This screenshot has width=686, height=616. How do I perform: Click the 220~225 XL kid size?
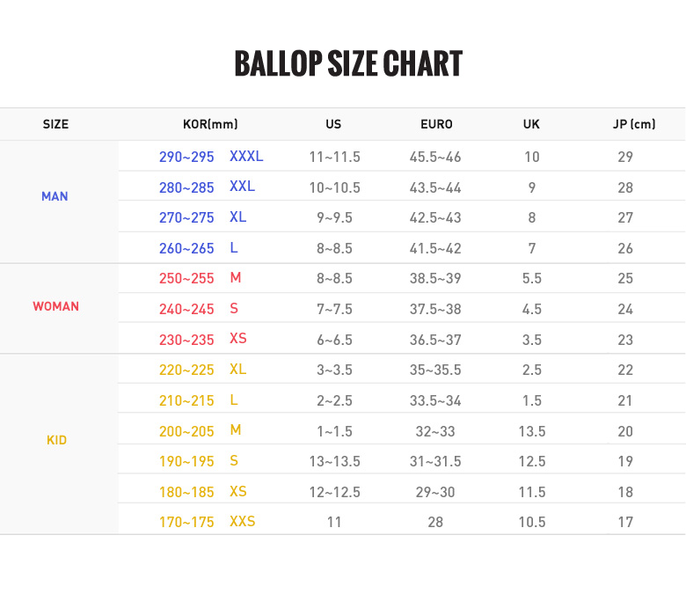tap(202, 370)
